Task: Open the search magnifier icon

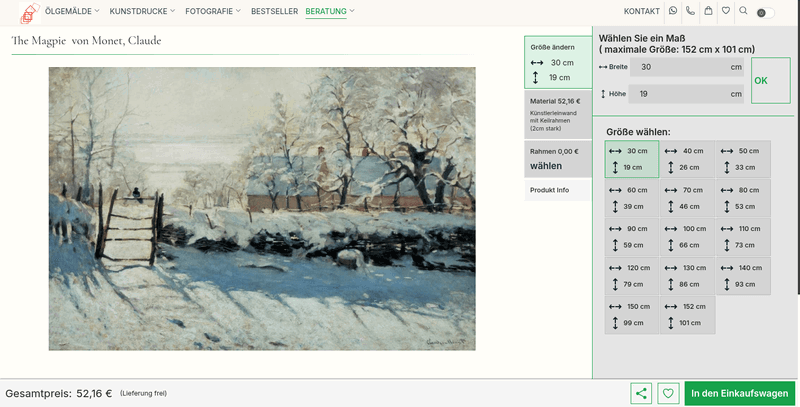Action: [x=743, y=11]
